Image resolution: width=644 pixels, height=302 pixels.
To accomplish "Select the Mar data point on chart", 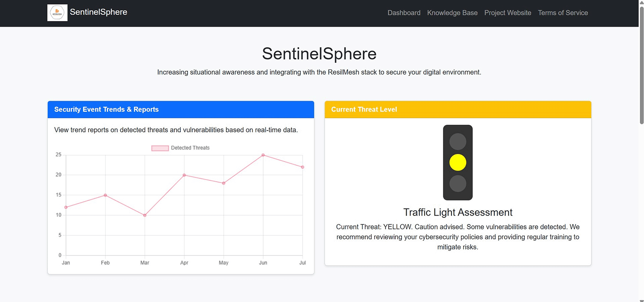I will 145,215.
